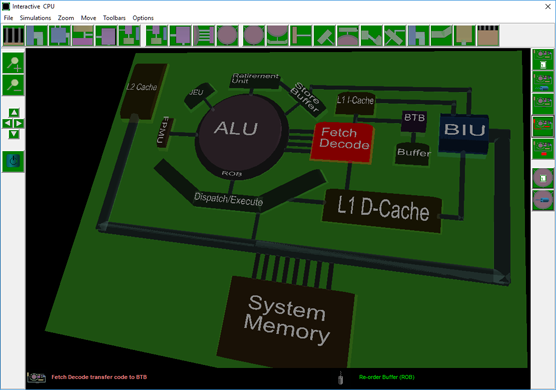
Task: Click the move up arrow
Action: (x=14, y=113)
